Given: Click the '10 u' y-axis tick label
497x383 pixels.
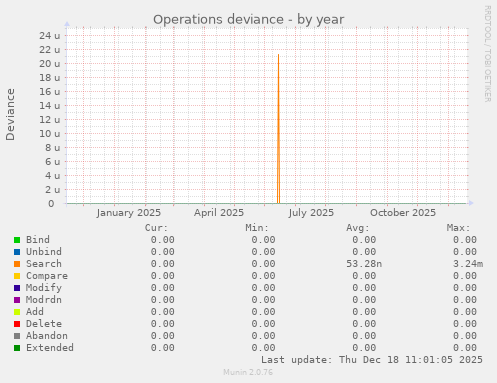Looking at the screenshot, I should coord(50,133).
